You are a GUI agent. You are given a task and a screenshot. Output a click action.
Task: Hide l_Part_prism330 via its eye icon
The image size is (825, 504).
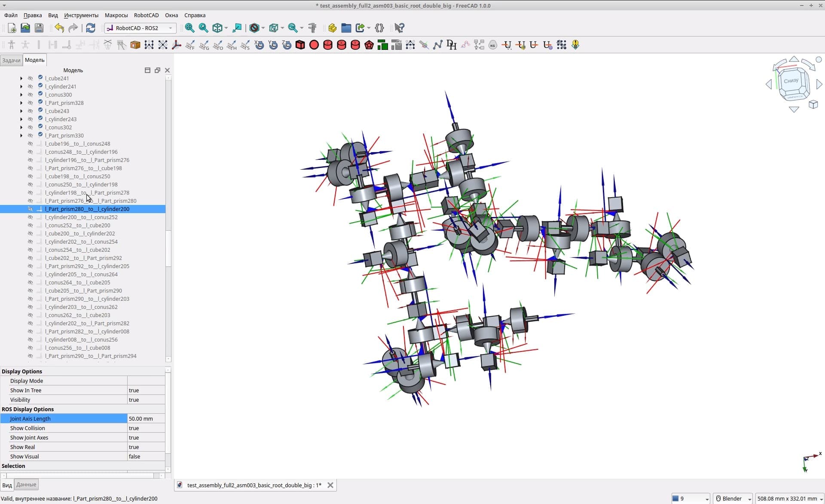tap(30, 135)
